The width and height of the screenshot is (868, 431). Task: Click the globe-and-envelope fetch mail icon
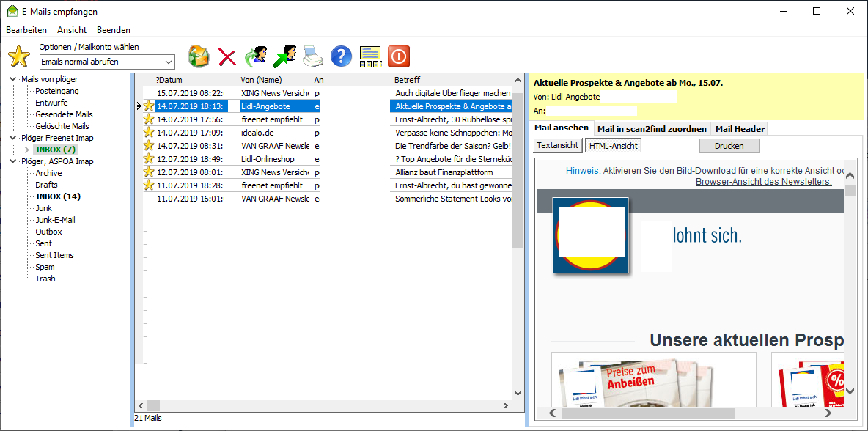coord(199,56)
